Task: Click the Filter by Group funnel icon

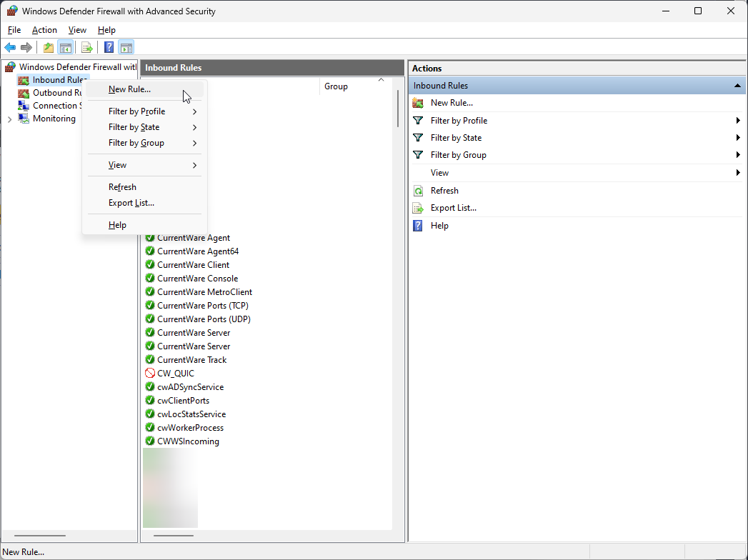Action: (x=418, y=155)
